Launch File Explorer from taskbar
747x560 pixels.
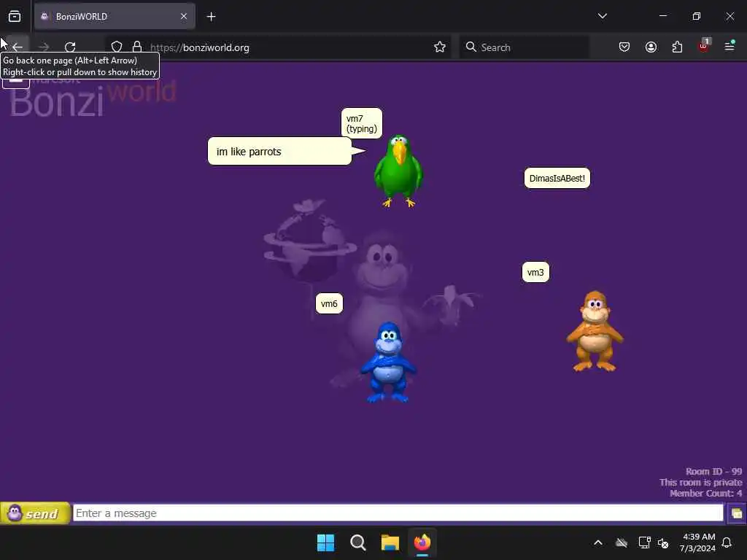point(390,542)
